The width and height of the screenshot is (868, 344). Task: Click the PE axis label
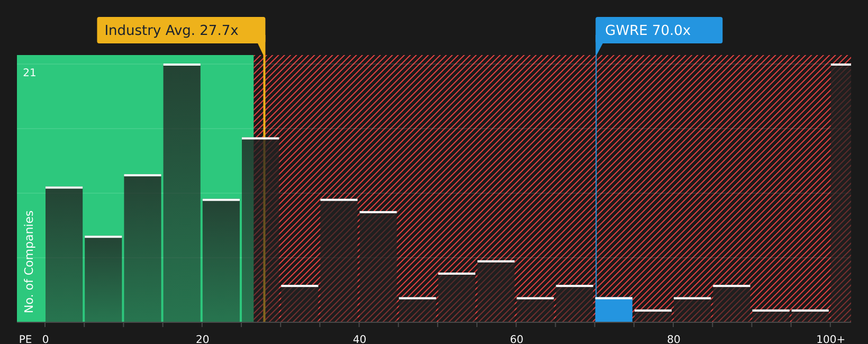25,339
